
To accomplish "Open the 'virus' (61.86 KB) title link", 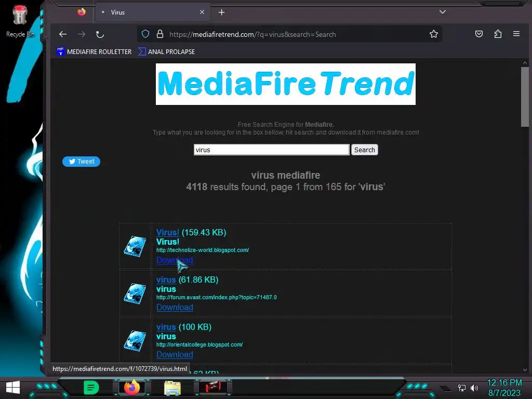I will tap(166, 280).
